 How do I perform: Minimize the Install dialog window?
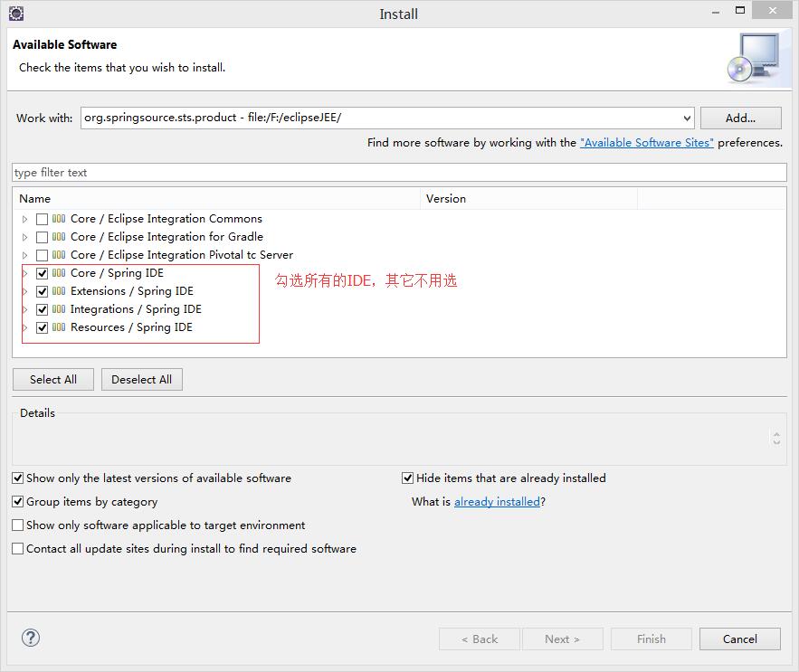[716, 11]
